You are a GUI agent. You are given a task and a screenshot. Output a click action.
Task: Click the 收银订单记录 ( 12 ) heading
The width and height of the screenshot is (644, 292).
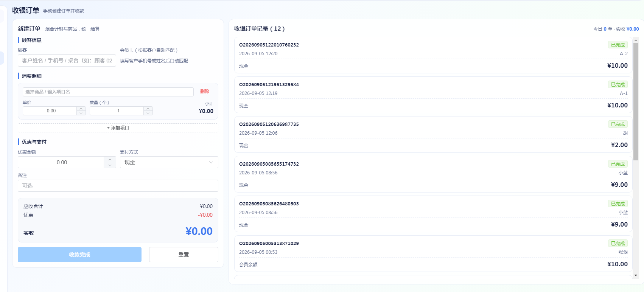click(260, 29)
